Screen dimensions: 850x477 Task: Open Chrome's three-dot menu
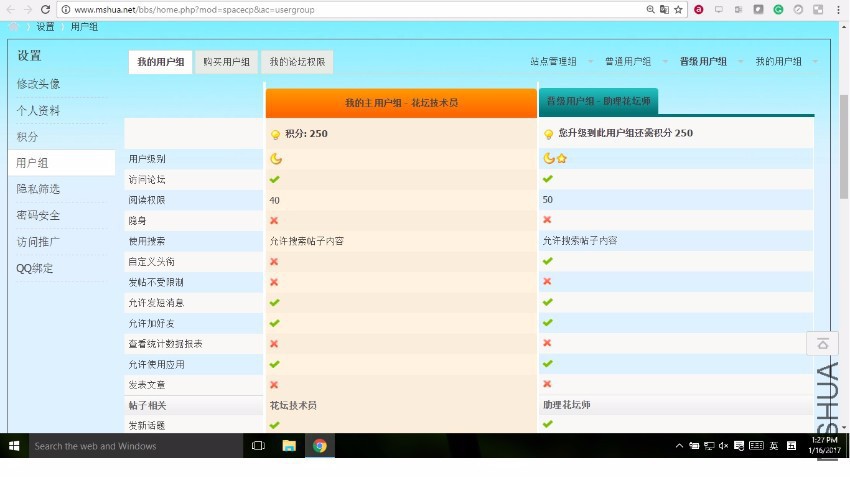837,9
